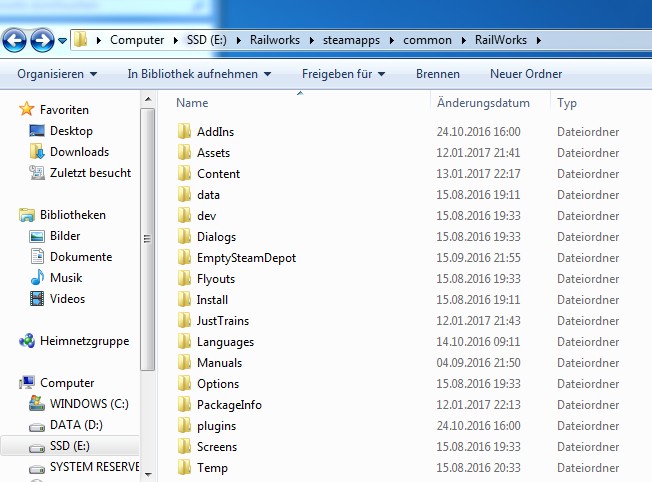The image size is (652, 482).
Task: Select SSD (E:) in the navigation pane
Action: 70,446
